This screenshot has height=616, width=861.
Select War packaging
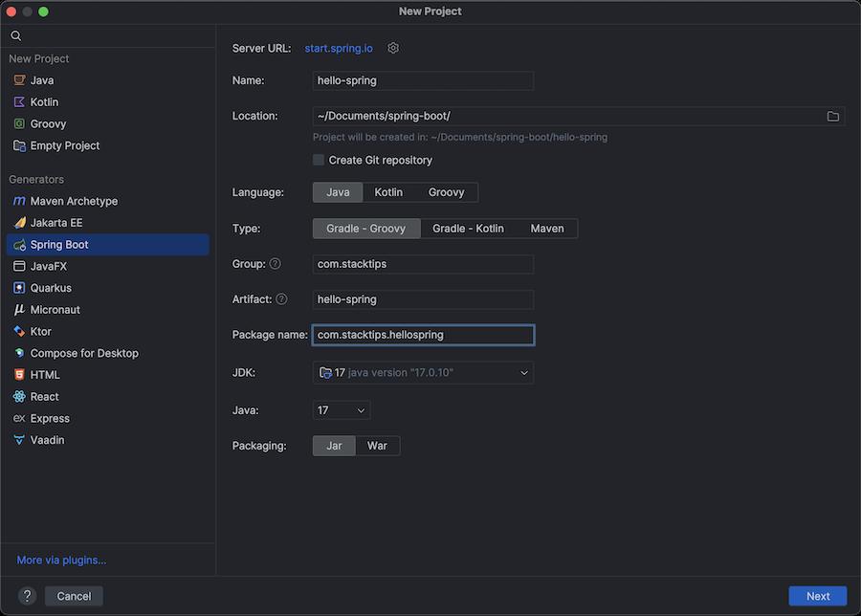click(x=377, y=446)
